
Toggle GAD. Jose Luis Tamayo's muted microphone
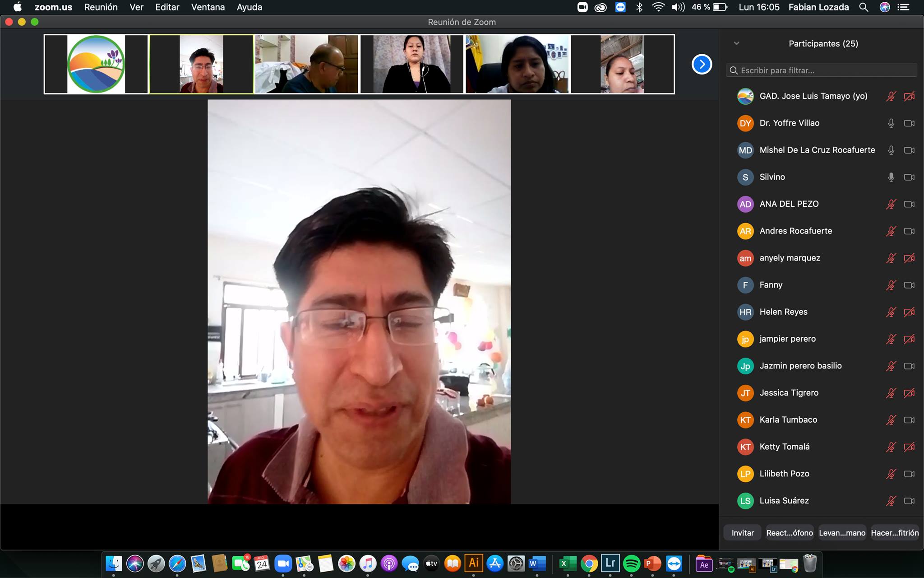pyautogui.click(x=891, y=96)
